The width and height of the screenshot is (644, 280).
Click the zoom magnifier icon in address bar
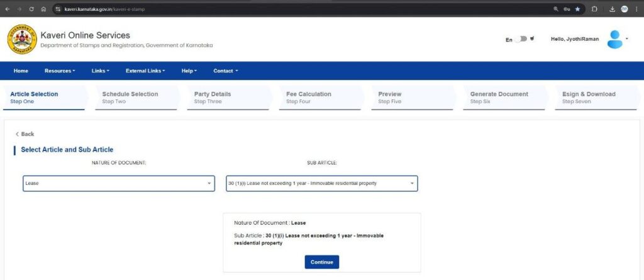click(x=556, y=9)
